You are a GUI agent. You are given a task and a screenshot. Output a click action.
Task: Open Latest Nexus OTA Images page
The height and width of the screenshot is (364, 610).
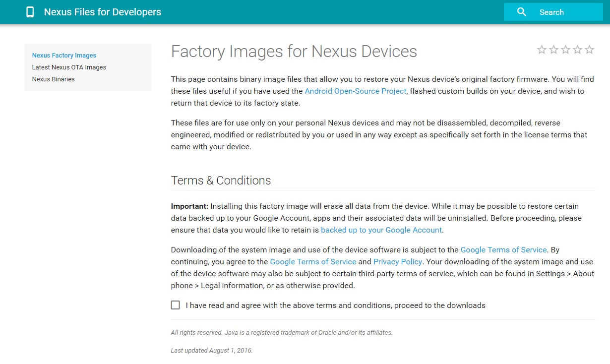coord(69,67)
